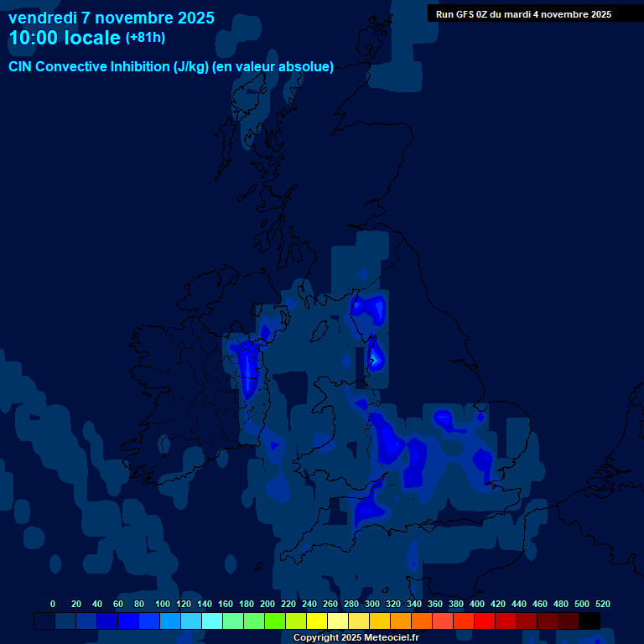The image size is (644, 644).
Task: Click the cyan swatch below 160
Action: pyautogui.click(x=212, y=621)
